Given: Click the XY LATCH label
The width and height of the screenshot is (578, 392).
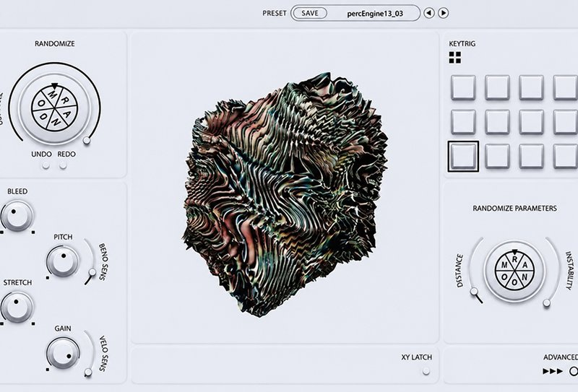Looking at the screenshot, I should (x=417, y=357).
